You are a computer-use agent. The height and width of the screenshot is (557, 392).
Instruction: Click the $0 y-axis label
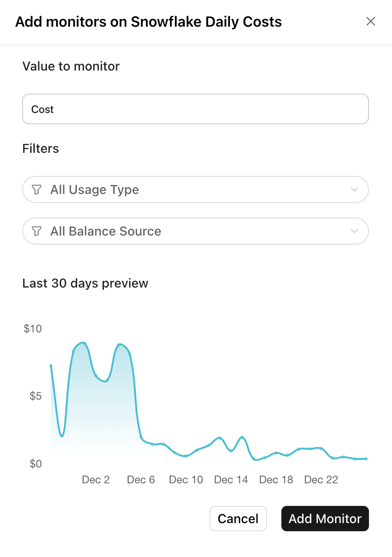[36, 464]
